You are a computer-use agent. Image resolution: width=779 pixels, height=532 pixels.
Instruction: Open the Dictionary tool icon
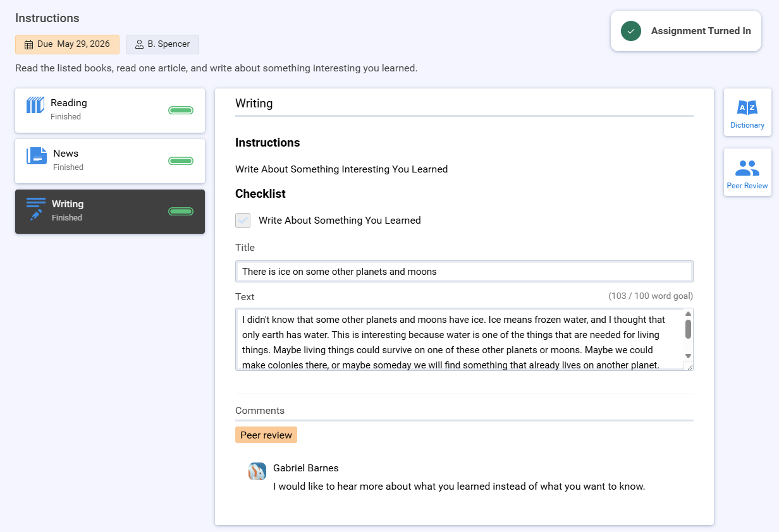747,107
